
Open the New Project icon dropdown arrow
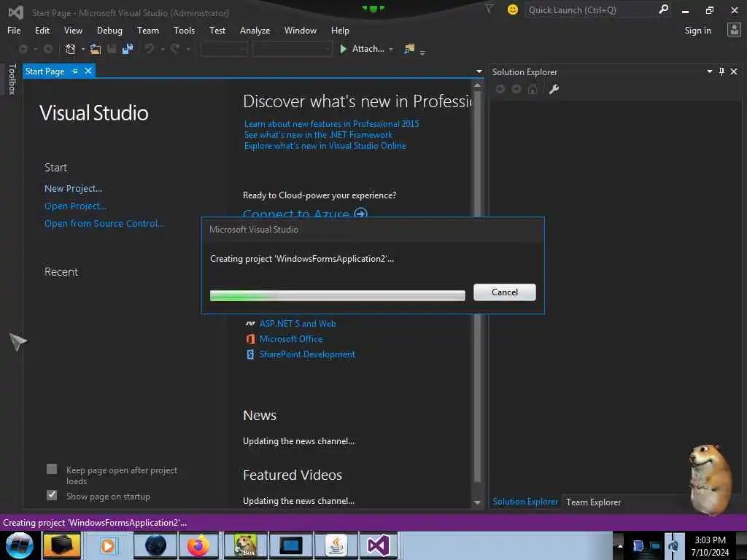pos(83,49)
